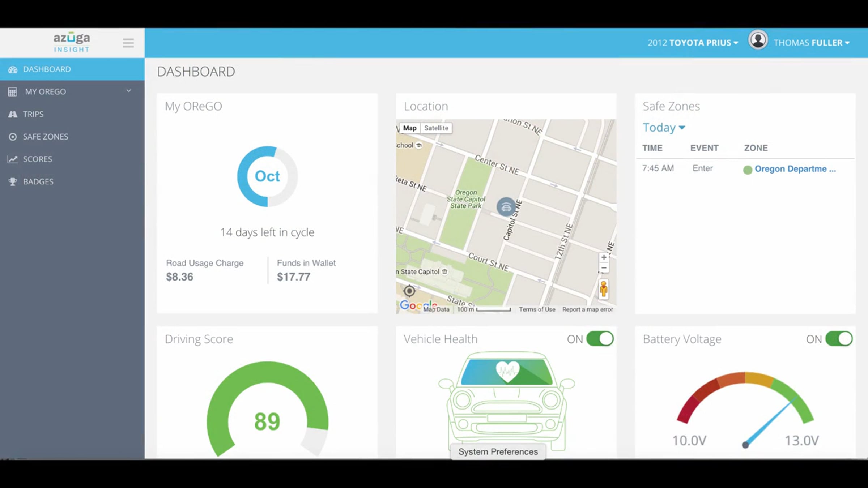Click map zoom out minus button
The image size is (868, 488).
click(604, 268)
